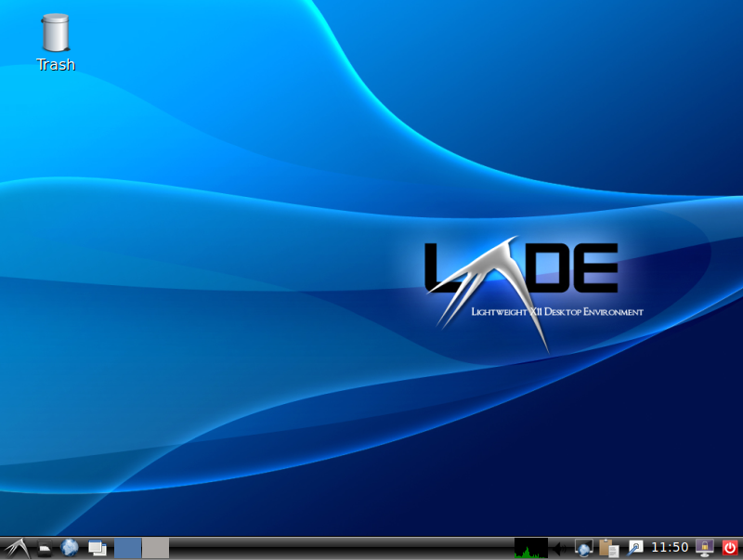
Task: Switch to the second gray workspace
Action: 155,548
